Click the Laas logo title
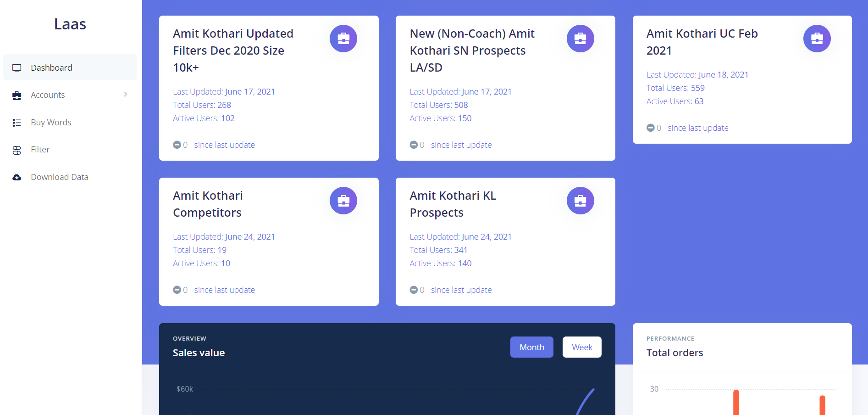 point(70,24)
